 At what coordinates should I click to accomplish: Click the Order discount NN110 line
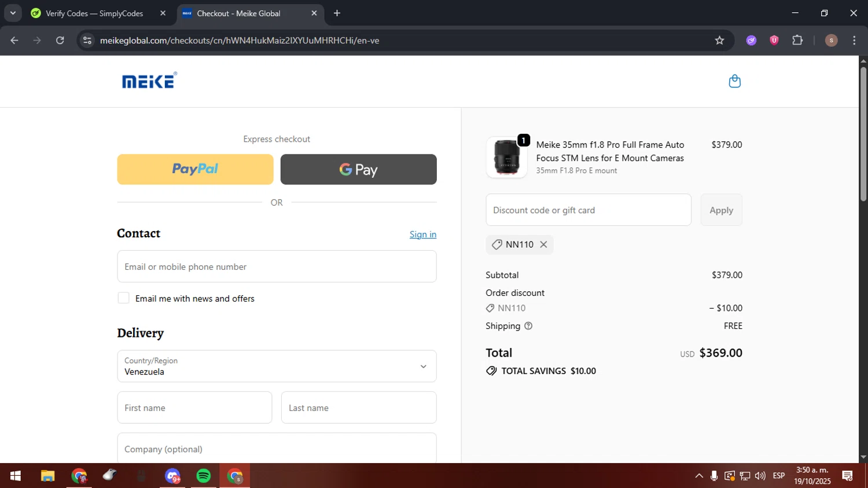(x=614, y=308)
